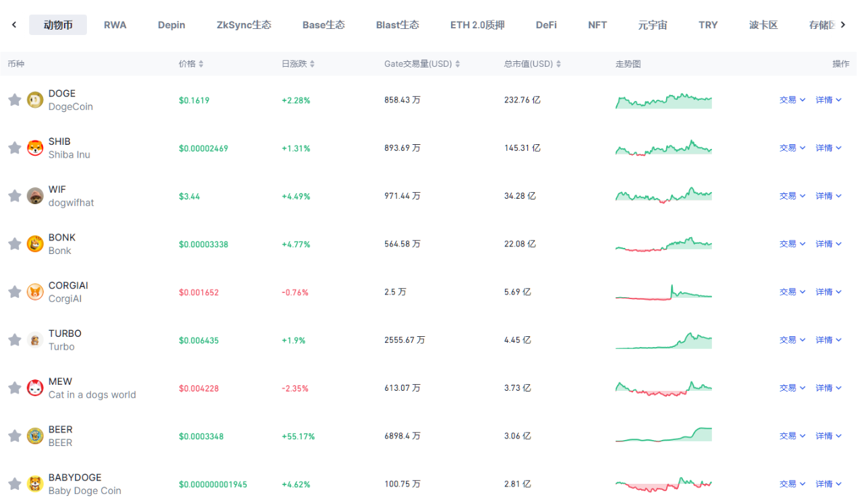This screenshot has width=859, height=504.
Task: Favorite BONK with the star
Action: [x=14, y=244]
